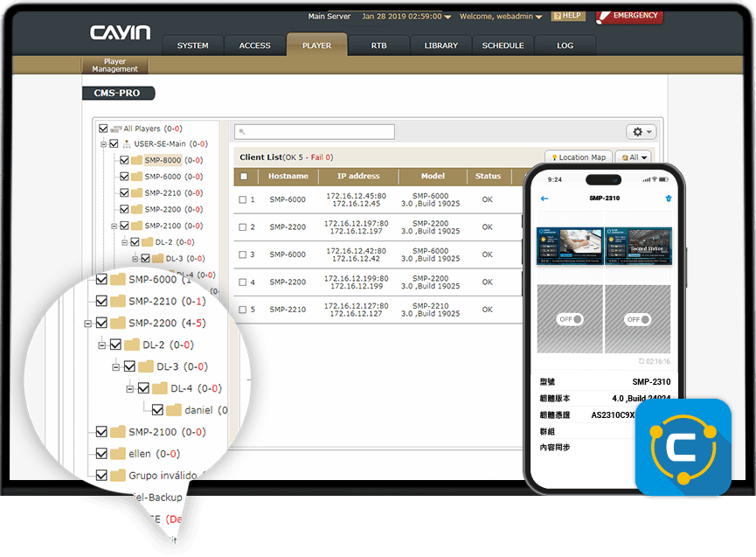Sort by the Model column header
This screenshot has height=557, width=756.
coord(433,176)
